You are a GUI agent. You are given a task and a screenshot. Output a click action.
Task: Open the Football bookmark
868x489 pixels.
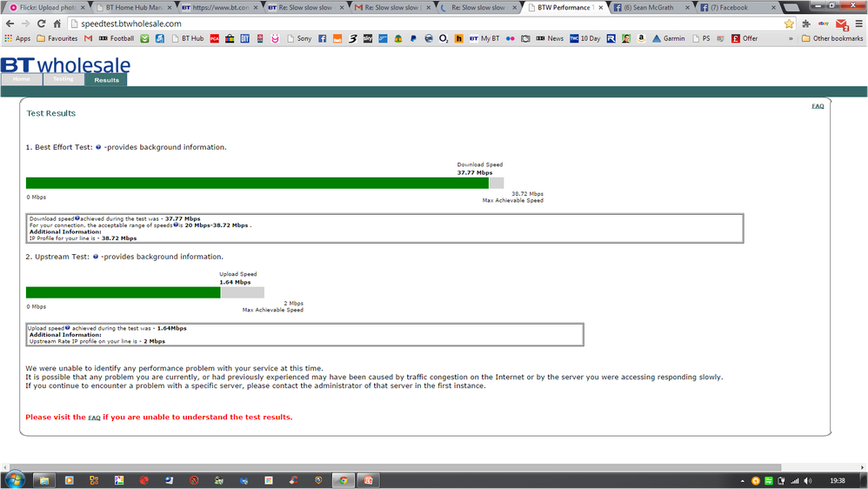[x=117, y=38]
